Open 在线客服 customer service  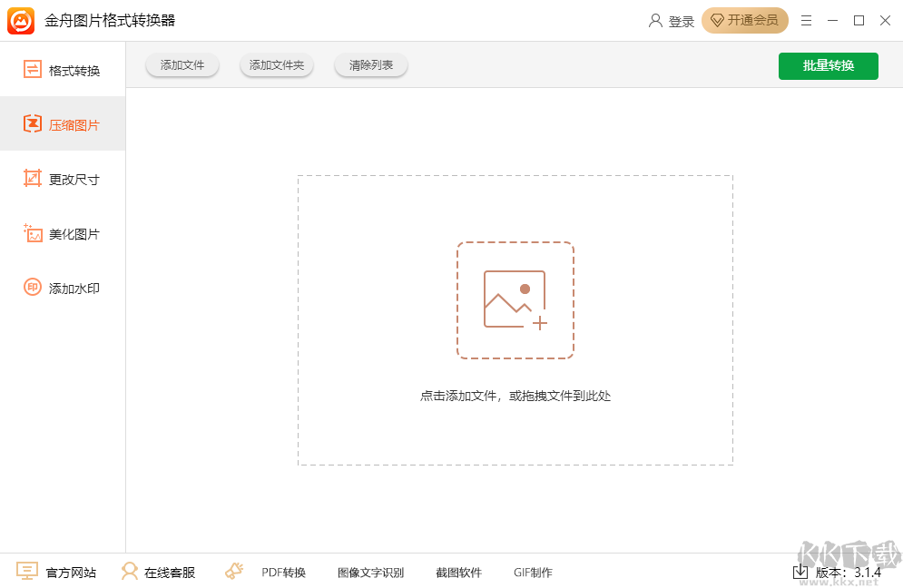pos(159,572)
